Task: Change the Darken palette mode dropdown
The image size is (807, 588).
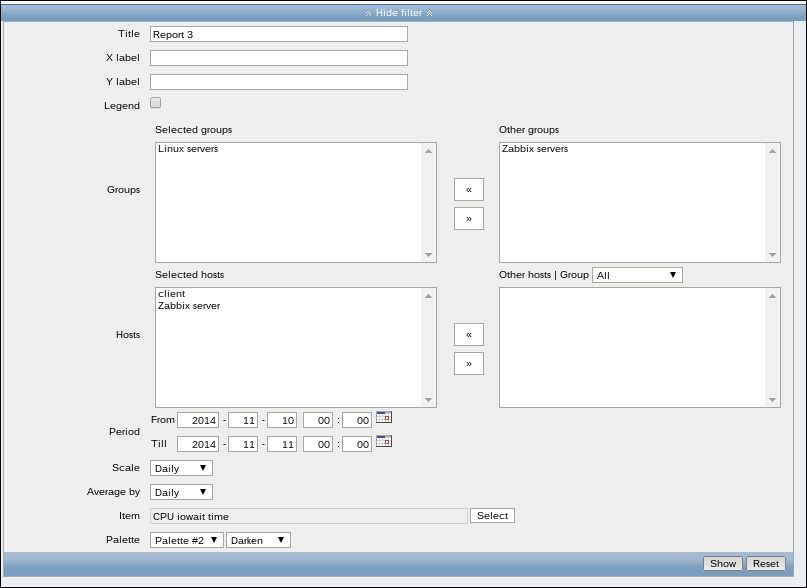Action: tap(258, 540)
